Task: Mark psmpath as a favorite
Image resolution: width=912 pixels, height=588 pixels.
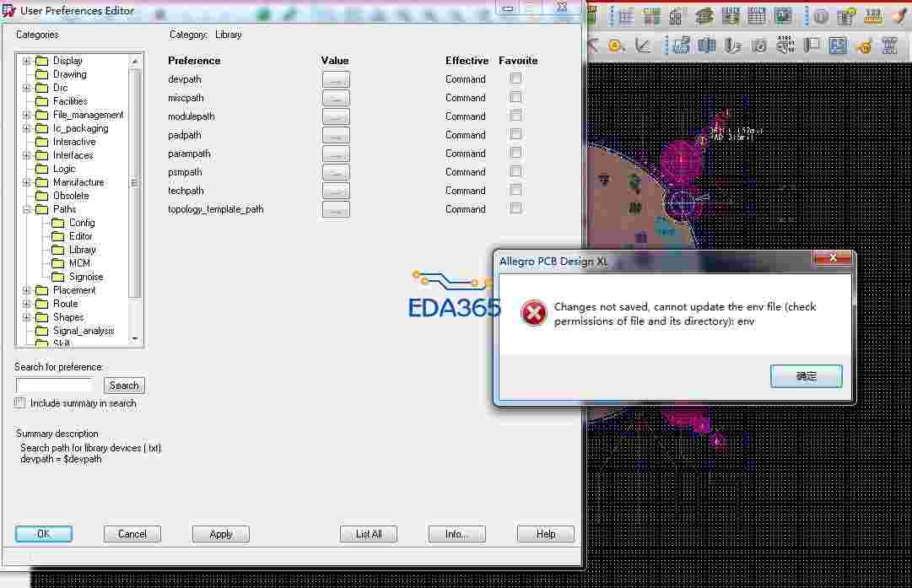Action: 516,171
